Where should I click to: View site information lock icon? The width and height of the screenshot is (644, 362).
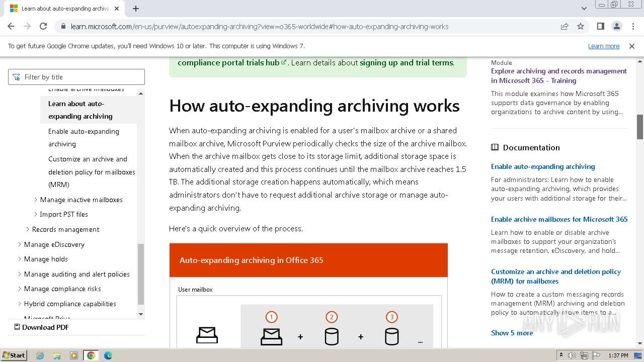(x=63, y=27)
